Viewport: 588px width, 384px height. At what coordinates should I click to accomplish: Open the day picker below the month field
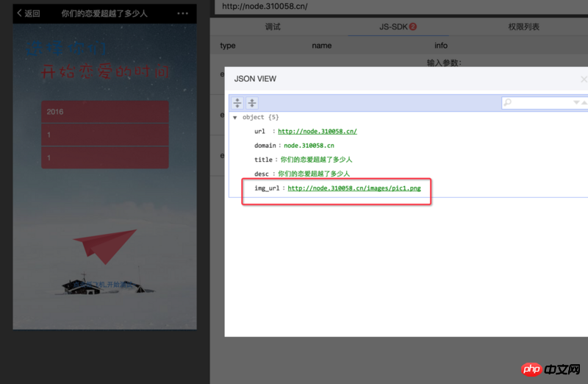click(105, 157)
